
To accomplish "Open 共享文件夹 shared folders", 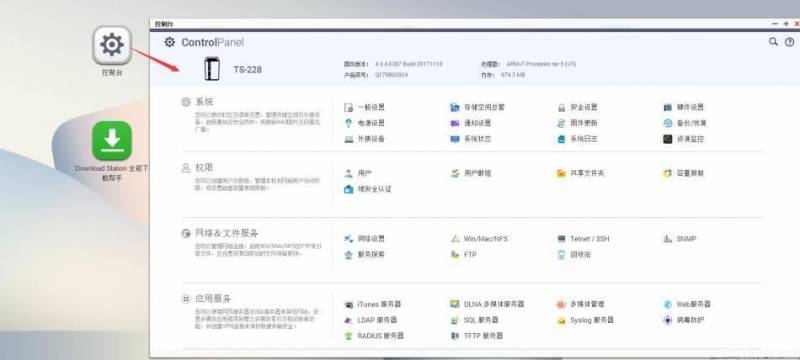I will 581,173.
